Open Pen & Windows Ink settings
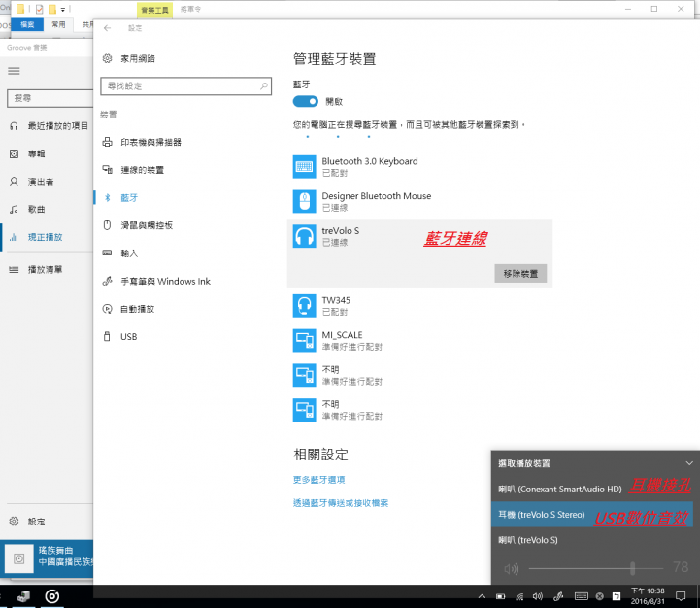The width and height of the screenshot is (700, 608). tap(165, 281)
